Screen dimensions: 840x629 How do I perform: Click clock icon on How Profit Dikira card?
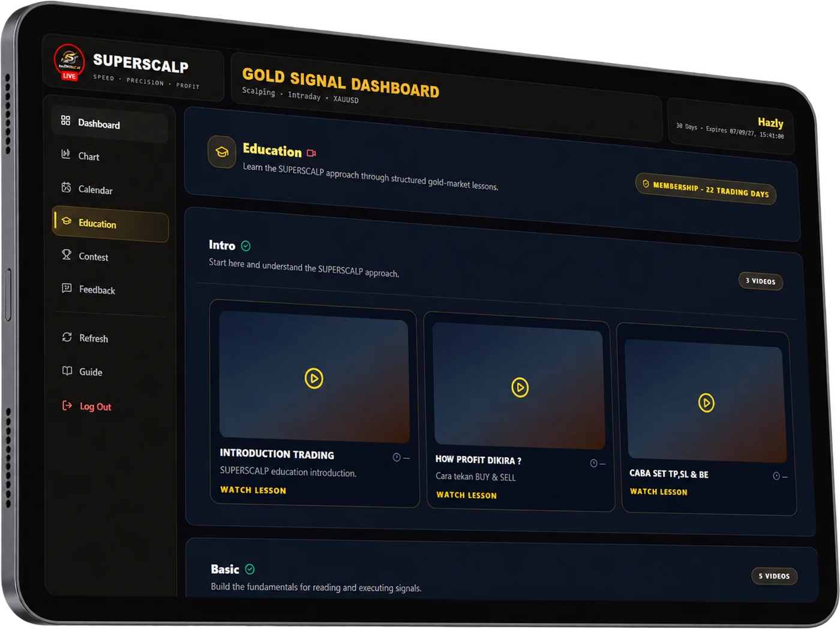pyautogui.click(x=593, y=463)
